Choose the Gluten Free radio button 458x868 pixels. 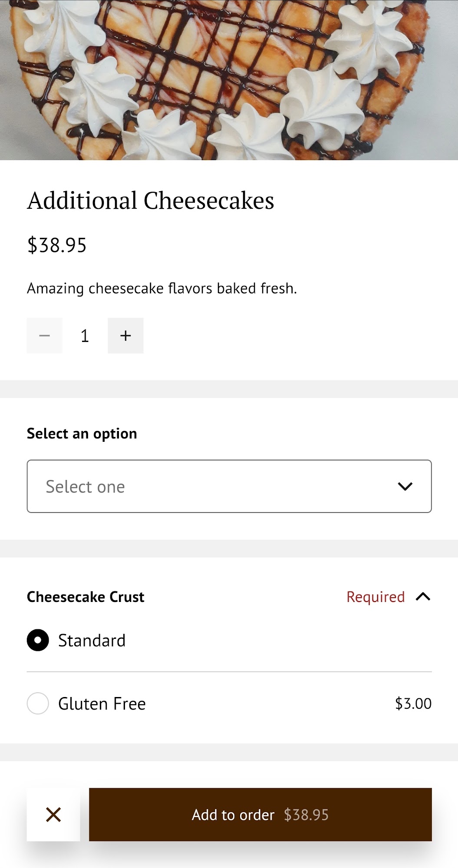[38, 703]
